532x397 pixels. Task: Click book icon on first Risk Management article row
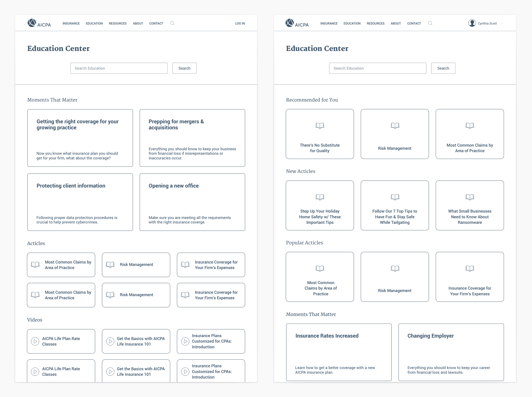tap(110, 265)
